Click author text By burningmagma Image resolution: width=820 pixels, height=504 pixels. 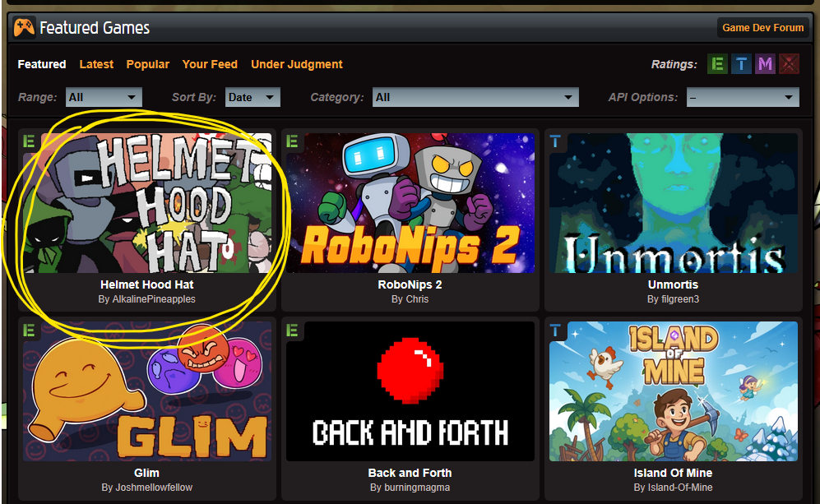410,488
